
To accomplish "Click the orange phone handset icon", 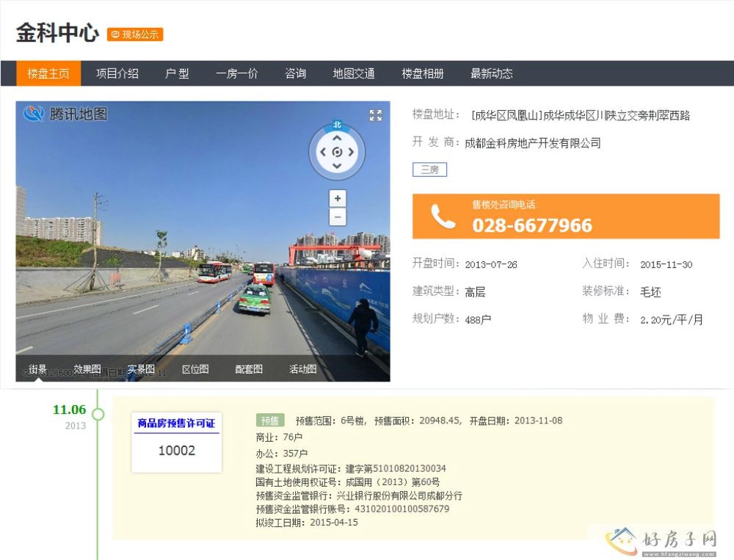I will (x=443, y=217).
